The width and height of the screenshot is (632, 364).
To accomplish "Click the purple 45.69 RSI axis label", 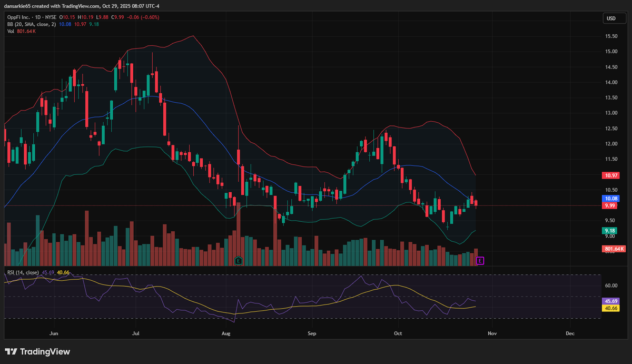I will tap(610, 300).
